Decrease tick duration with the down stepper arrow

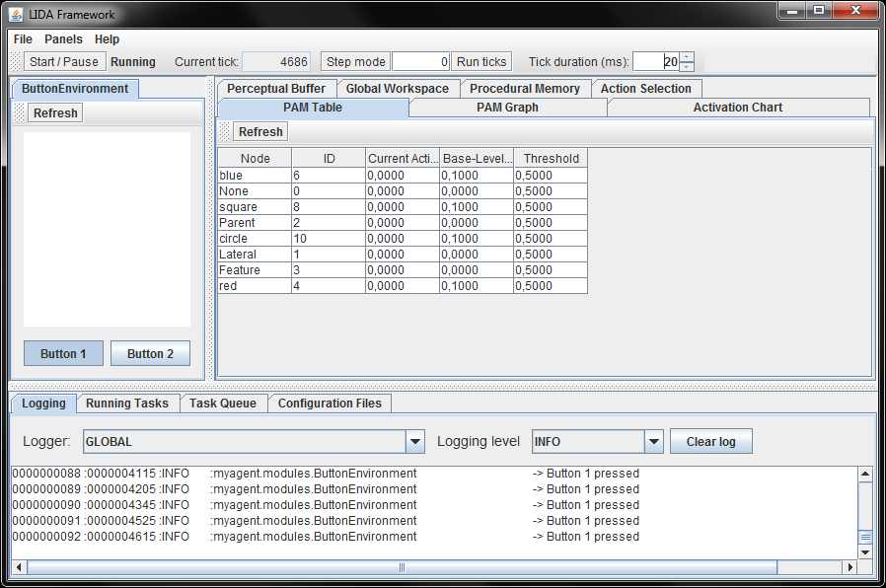pos(687,66)
